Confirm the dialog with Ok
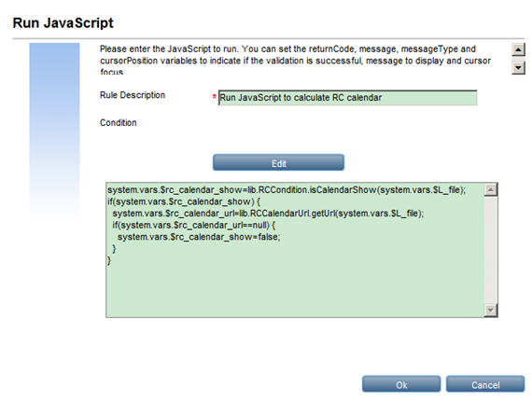 point(401,384)
